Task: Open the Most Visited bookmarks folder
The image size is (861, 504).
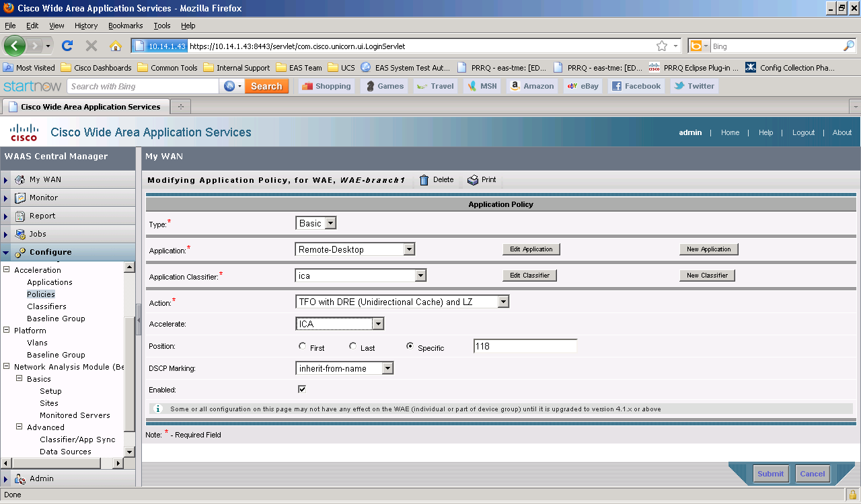Action: pyautogui.click(x=29, y=68)
